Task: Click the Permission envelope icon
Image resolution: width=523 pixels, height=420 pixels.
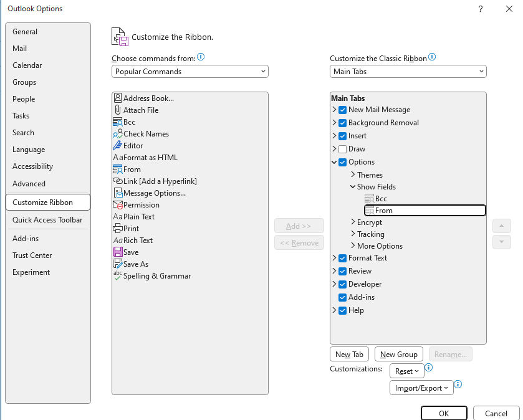Action: (118, 204)
